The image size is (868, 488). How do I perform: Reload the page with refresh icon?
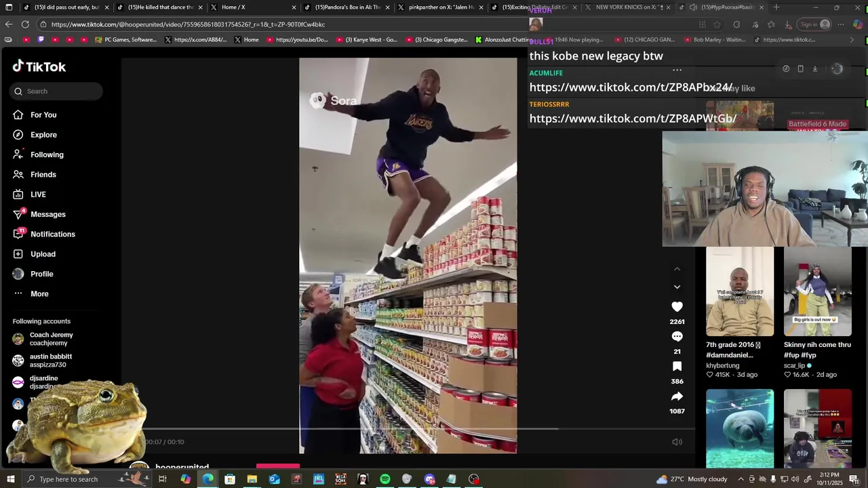tap(25, 24)
